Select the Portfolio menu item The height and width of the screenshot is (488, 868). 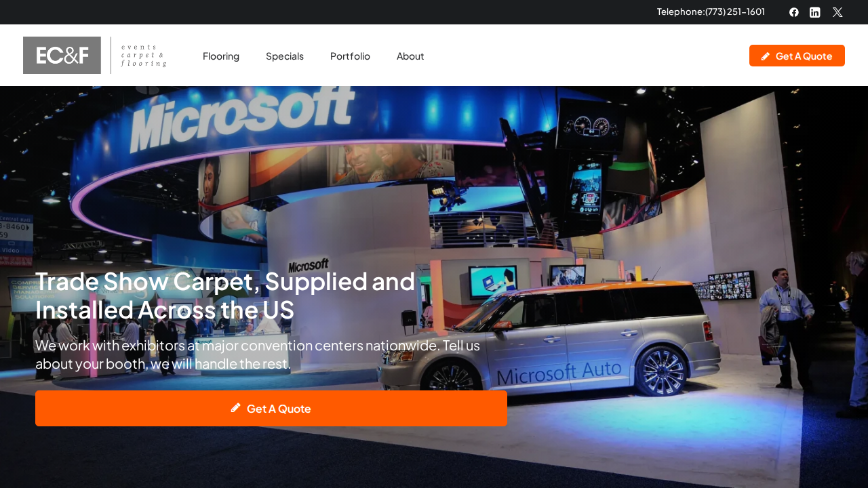350,55
